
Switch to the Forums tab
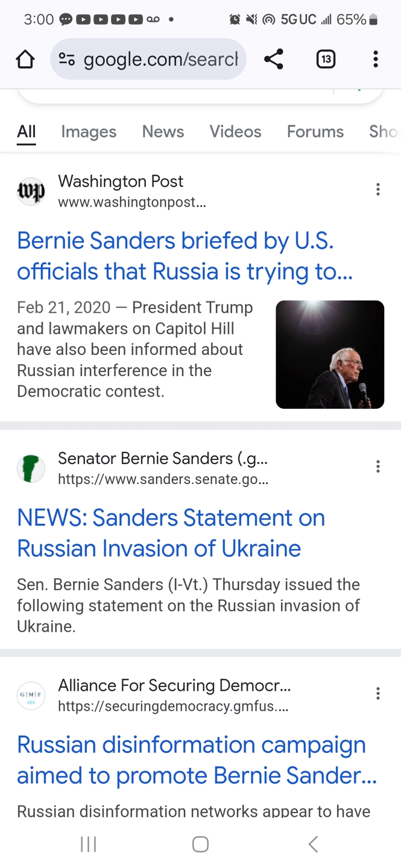315,131
